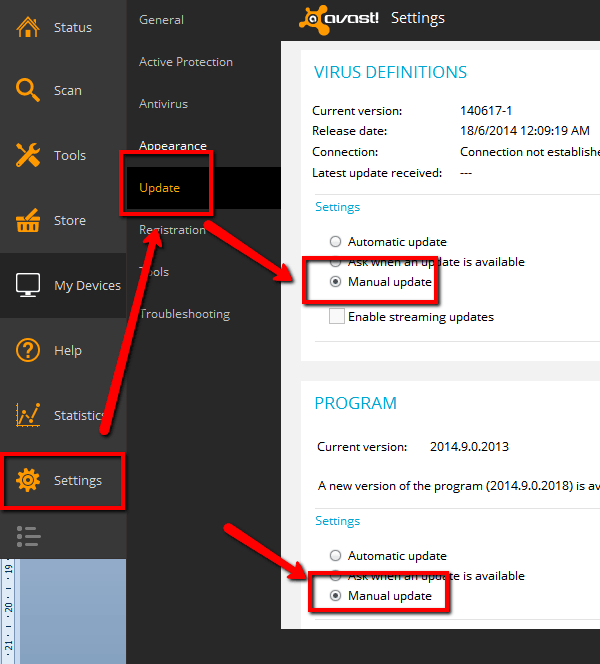The height and width of the screenshot is (664, 600).
Task: Click the Status house icon
Action: point(28,27)
